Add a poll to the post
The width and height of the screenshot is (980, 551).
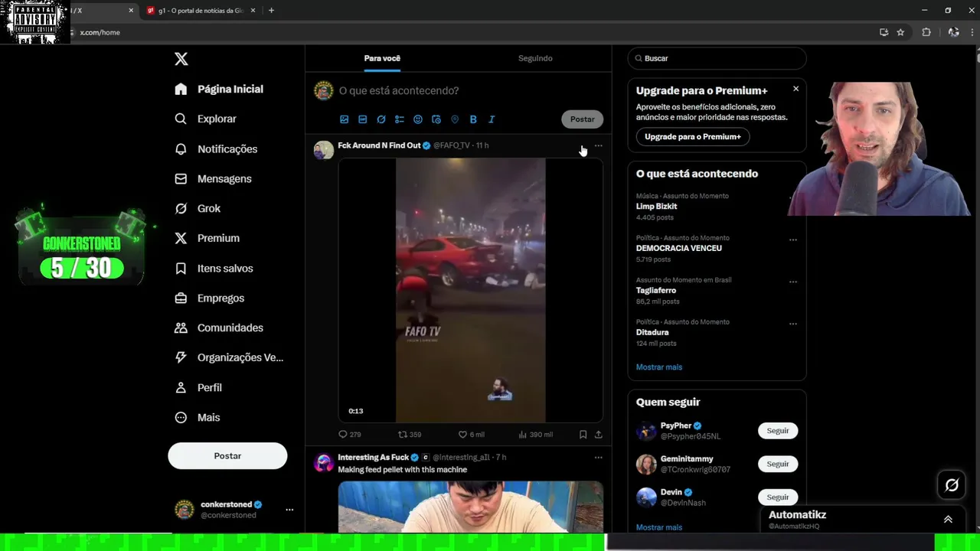[x=400, y=119]
